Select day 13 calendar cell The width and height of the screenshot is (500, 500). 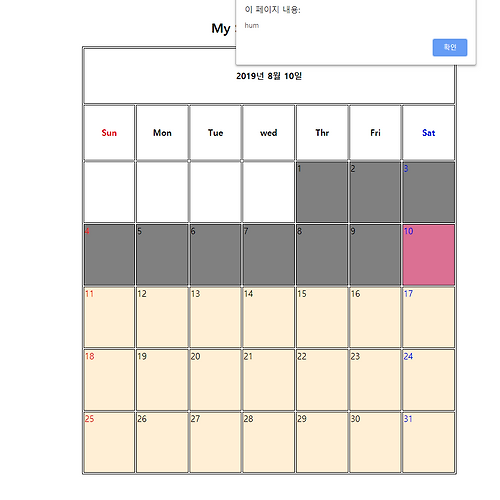click(215, 317)
